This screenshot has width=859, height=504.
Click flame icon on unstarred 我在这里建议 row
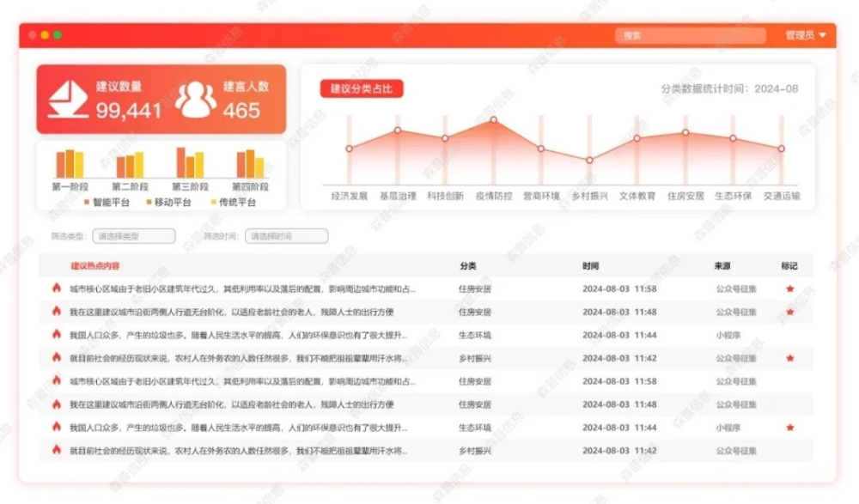coord(57,404)
